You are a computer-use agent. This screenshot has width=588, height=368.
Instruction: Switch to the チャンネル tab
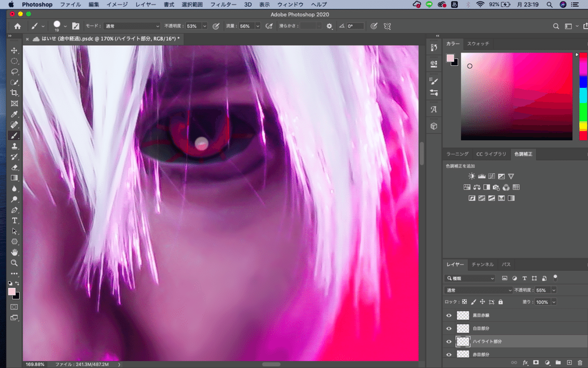[482, 264]
